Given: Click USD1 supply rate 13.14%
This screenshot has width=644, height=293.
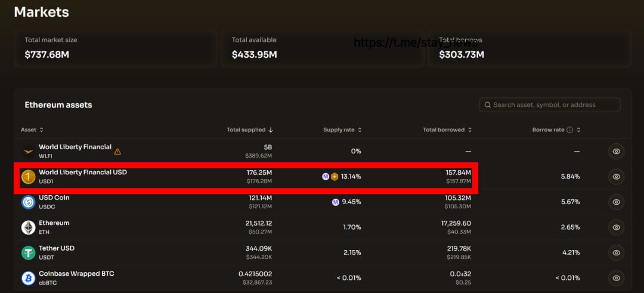Looking at the screenshot, I should (x=351, y=177).
